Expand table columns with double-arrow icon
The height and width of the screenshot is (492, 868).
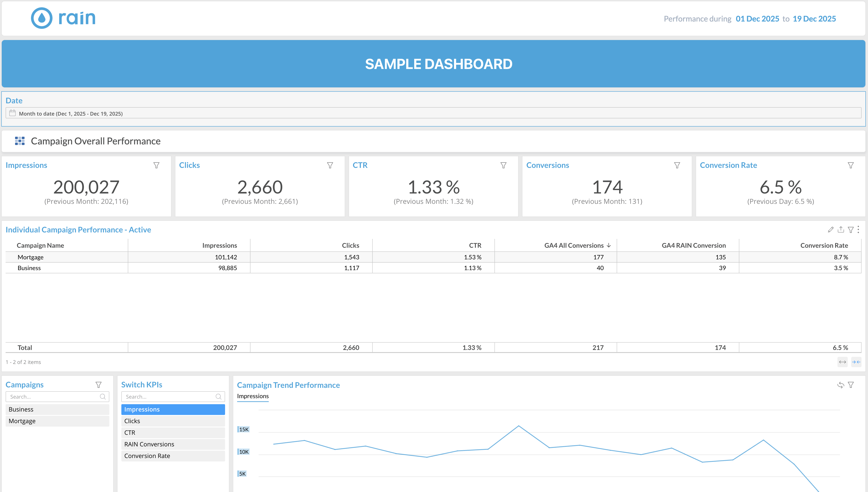click(x=842, y=362)
